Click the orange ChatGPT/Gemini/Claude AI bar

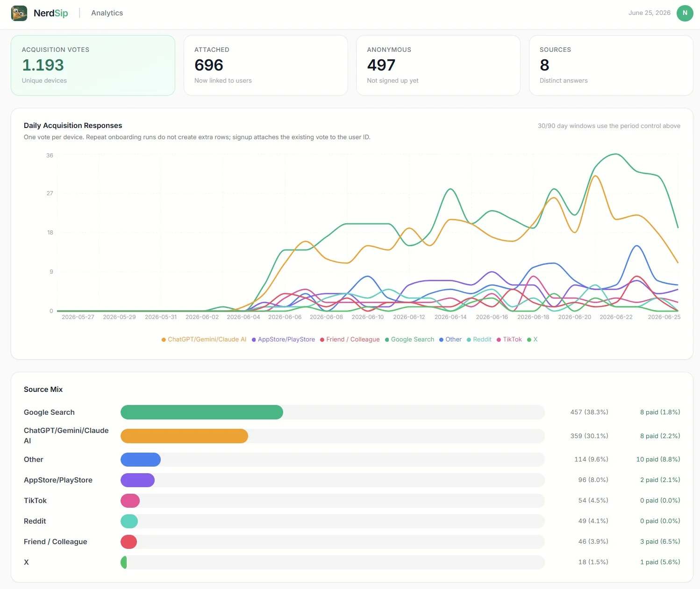pyautogui.click(x=184, y=436)
